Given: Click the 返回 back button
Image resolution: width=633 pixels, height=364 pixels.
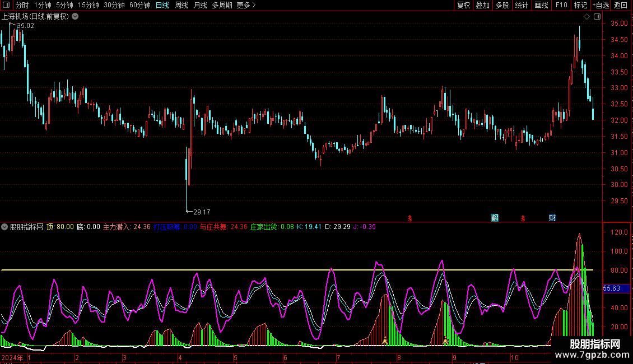Looking at the screenshot, I should coord(621,5).
